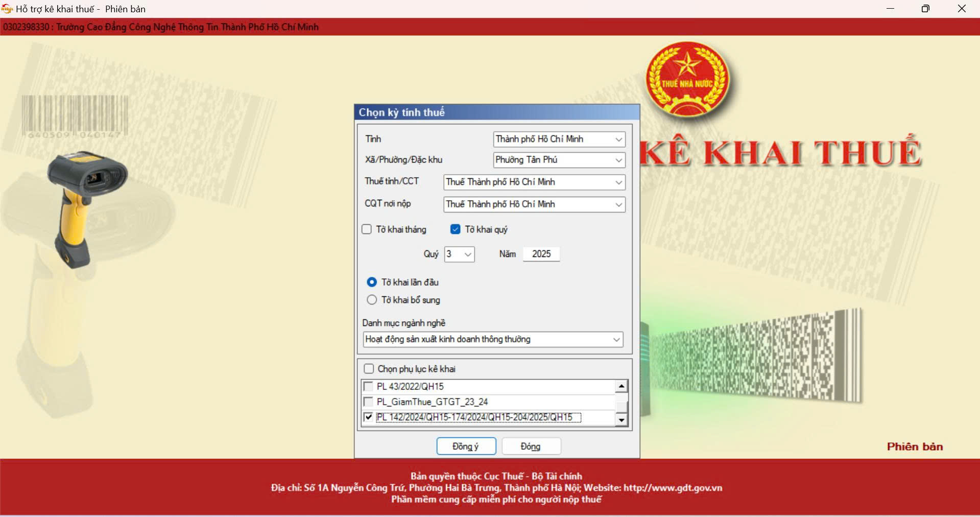Uncheck the Tờ khai quý checkbox
Screen dimensions: 980x517
[x=455, y=229]
